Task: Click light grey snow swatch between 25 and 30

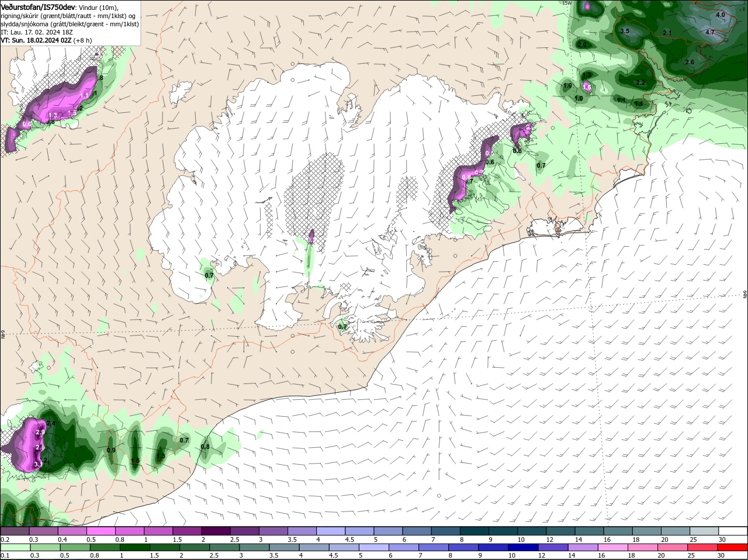Action: (704, 531)
